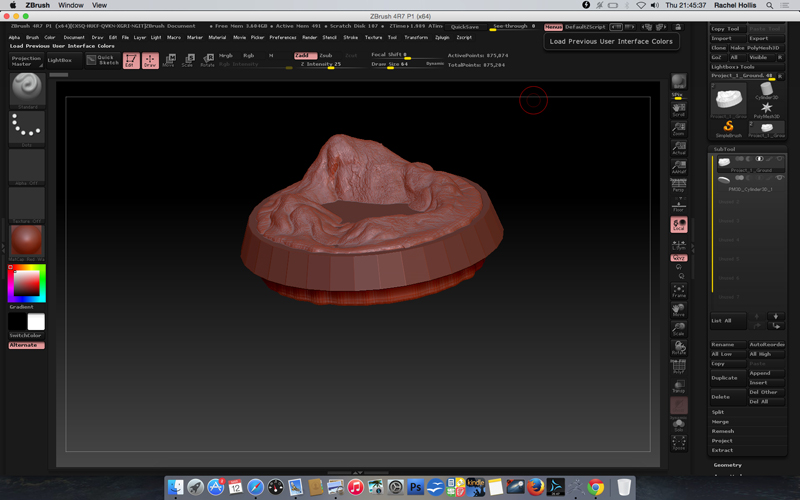Screen dimensions: 800x500
Task: Set canvas to AAHalf size
Action: point(679,167)
